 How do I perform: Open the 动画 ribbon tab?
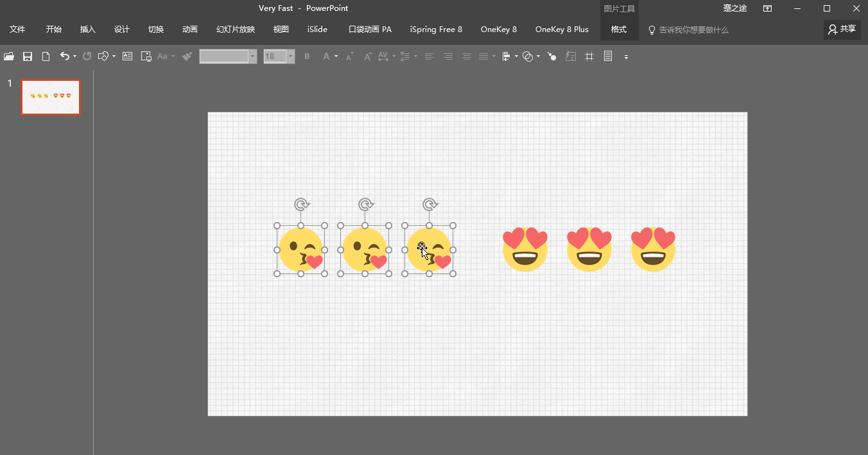click(x=190, y=30)
